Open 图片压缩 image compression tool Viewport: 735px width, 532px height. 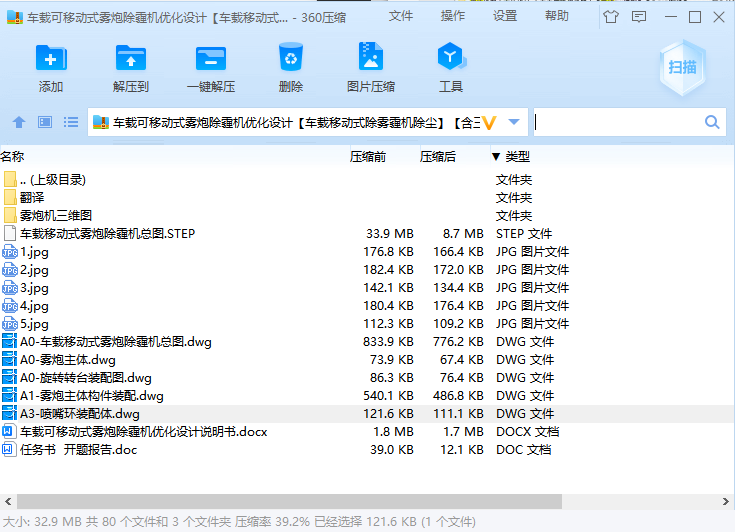371,56
